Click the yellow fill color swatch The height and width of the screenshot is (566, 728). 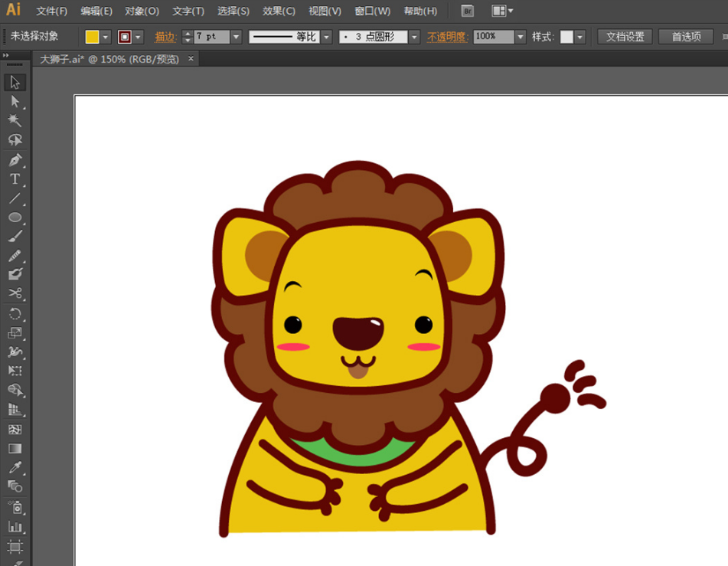pos(92,37)
